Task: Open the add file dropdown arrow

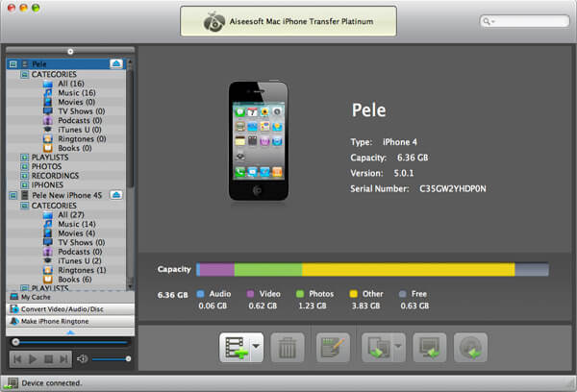Action: (257, 347)
